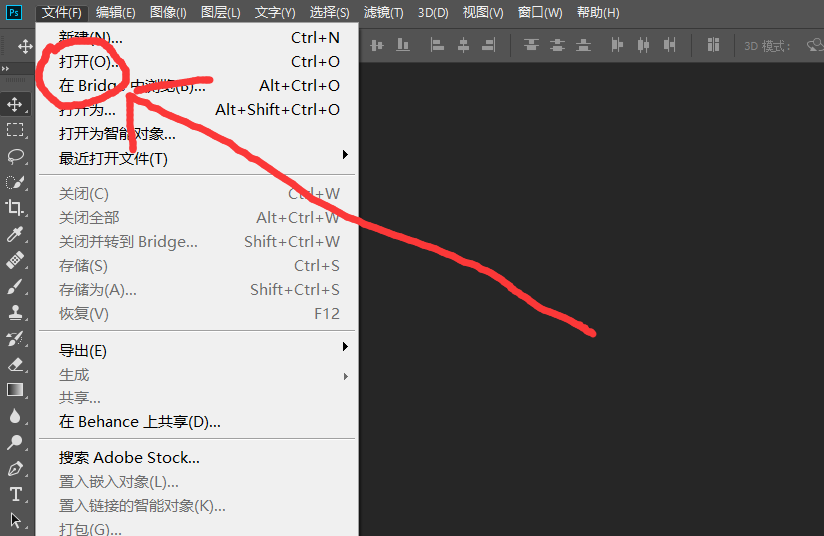This screenshot has width=824, height=536.
Task: Open the 图层(L) menu
Action: 221,12
